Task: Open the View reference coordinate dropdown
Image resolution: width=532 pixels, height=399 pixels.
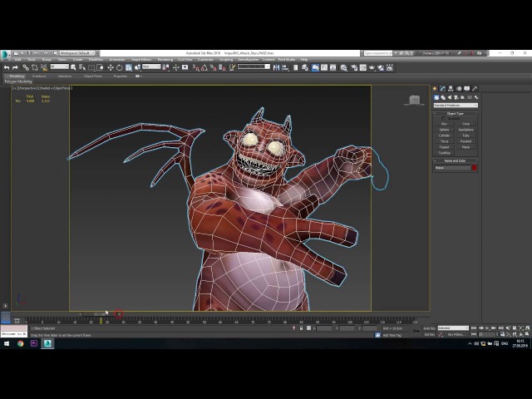Action: coord(151,66)
